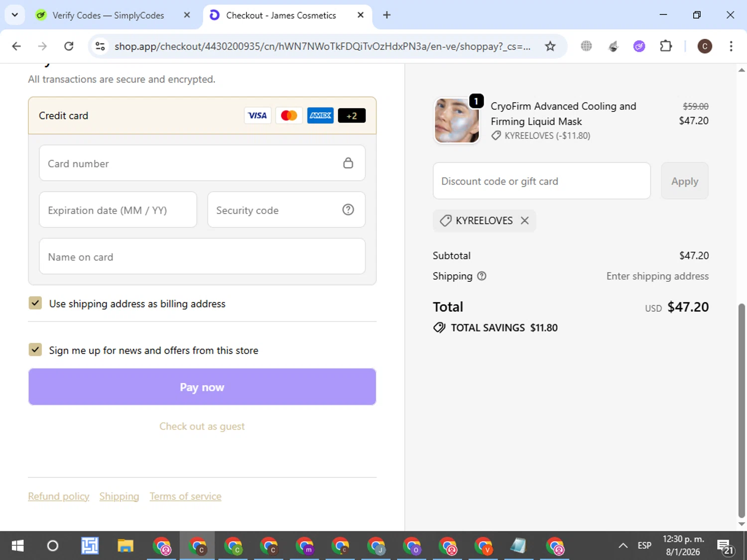747x560 pixels.
Task: Open the Terms of service link
Action: pos(185,496)
